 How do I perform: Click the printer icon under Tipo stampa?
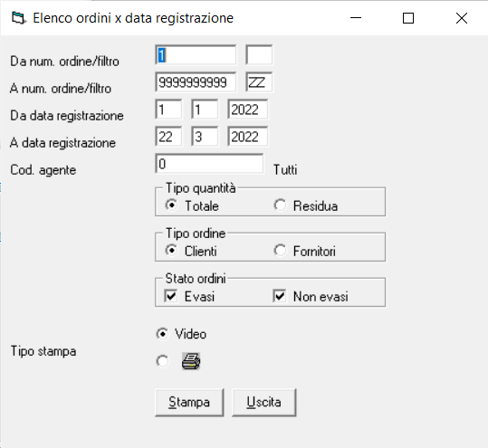point(191,361)
